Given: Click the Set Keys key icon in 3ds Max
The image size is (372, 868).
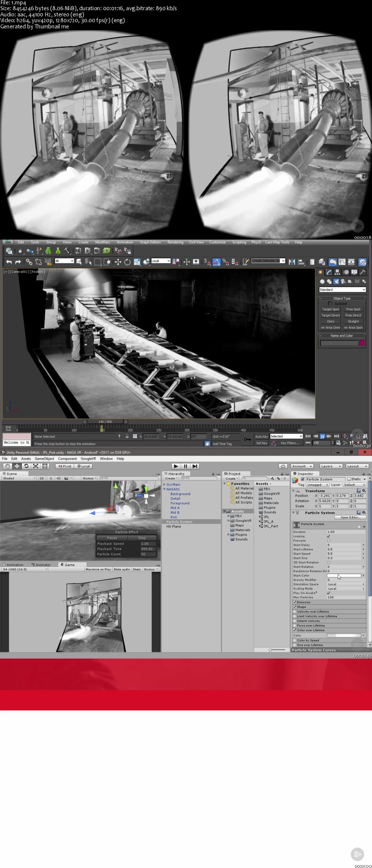Looking at the screenshot, I should [247, 439].
